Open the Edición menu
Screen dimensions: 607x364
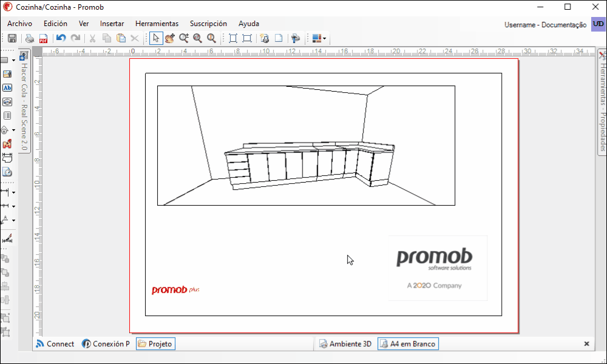[55, 24]
